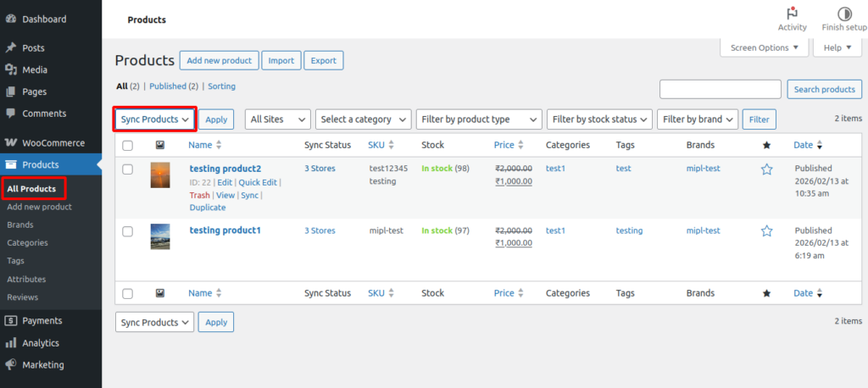This screenshot has width=868, height=388.
Task: Tick the checkbox for testing product1
Action: 128,230
